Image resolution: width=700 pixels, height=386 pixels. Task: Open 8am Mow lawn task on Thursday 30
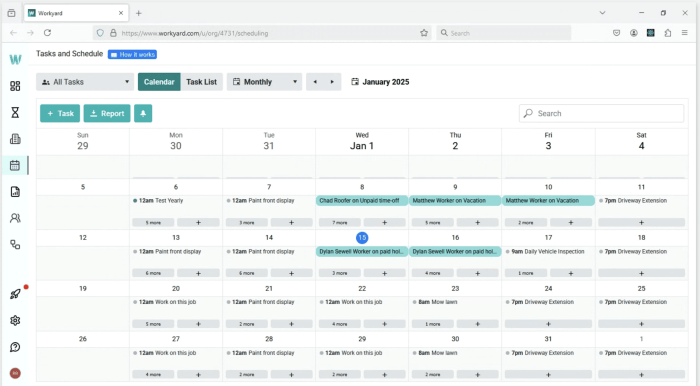[x=435, y=353]
